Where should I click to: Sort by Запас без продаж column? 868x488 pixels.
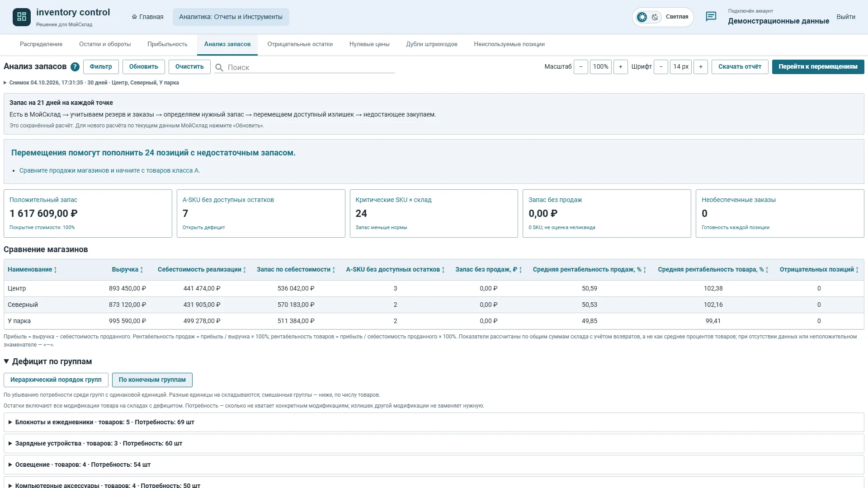488,270
